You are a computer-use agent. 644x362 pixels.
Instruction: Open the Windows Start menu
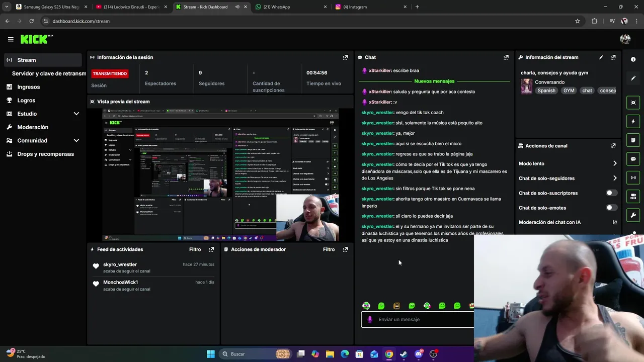coord(211,354)
